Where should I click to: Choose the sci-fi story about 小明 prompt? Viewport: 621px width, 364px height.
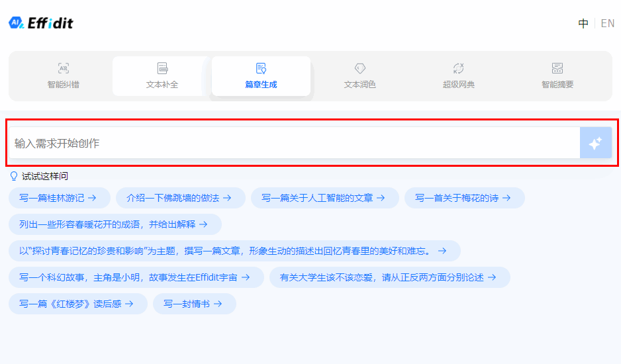(x=136, y=277)
